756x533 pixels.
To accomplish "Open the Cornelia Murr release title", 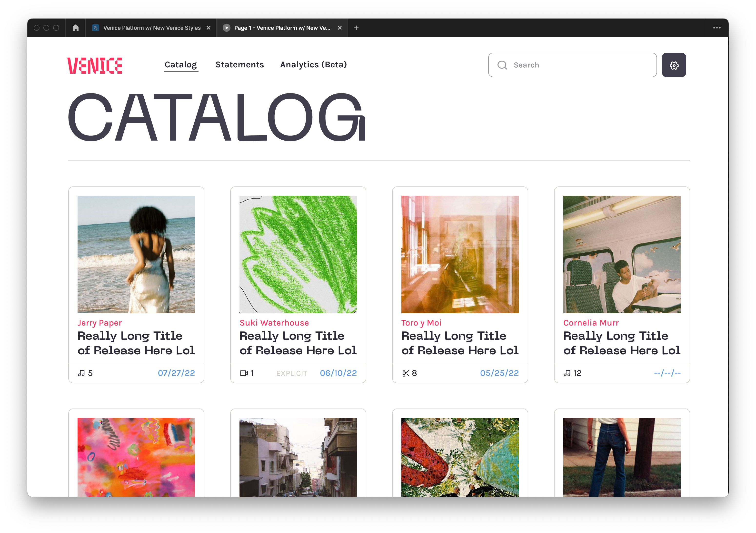I will click(x=622, y=343).
